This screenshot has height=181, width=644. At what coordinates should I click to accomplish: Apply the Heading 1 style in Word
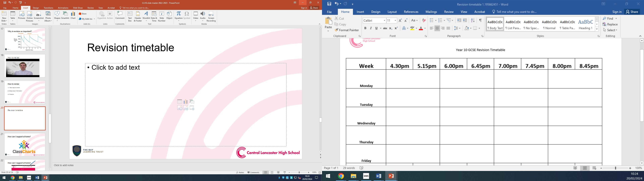coord(585,24)
